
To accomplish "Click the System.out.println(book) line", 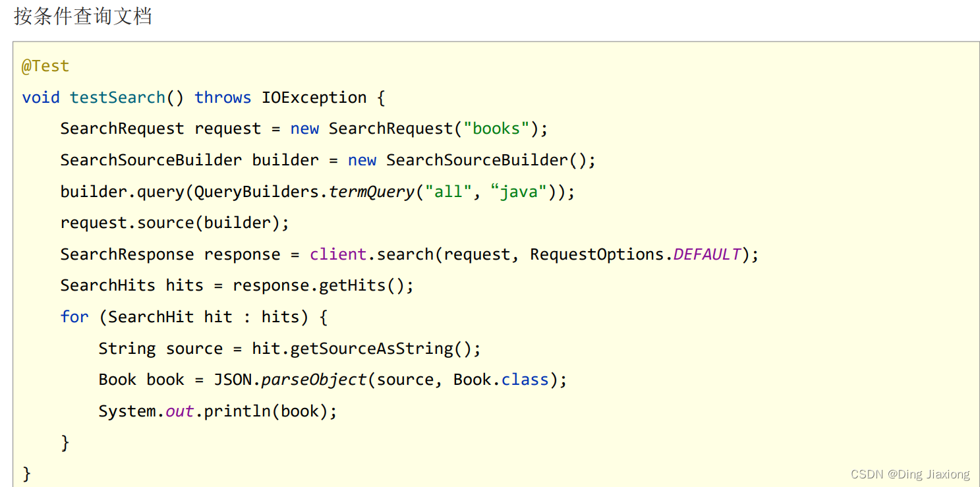I will click(217, 411).
